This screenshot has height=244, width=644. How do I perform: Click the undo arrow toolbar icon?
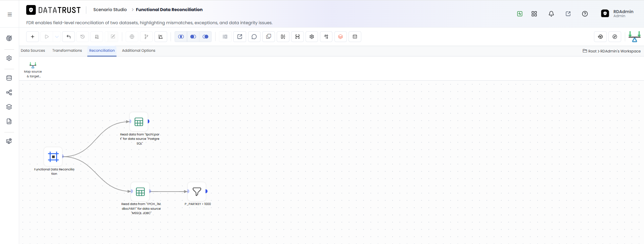tap(68, 37)
